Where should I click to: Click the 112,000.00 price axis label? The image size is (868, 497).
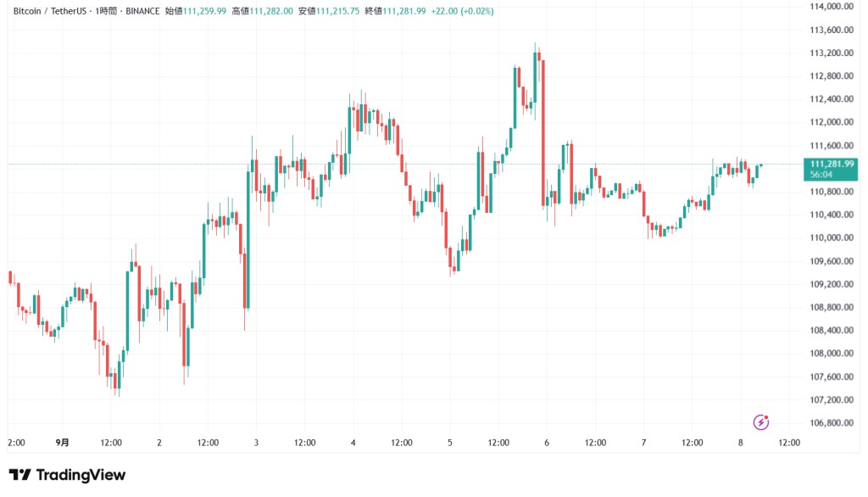click(831, 122)
